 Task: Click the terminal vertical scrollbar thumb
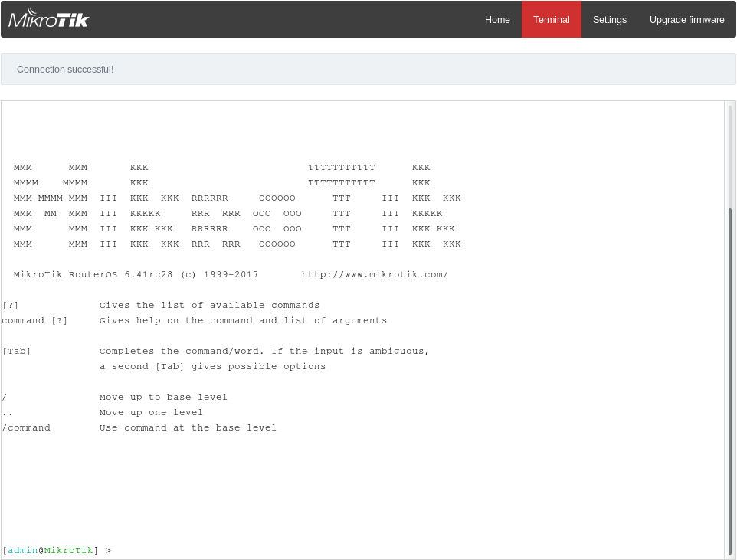tap(730, 381)
